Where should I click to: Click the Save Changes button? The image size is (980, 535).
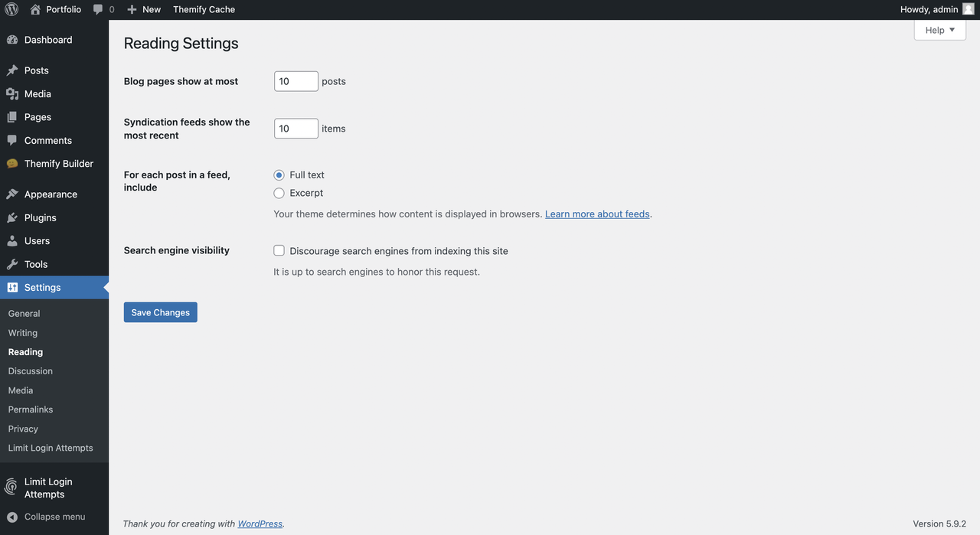click(160, 312)
